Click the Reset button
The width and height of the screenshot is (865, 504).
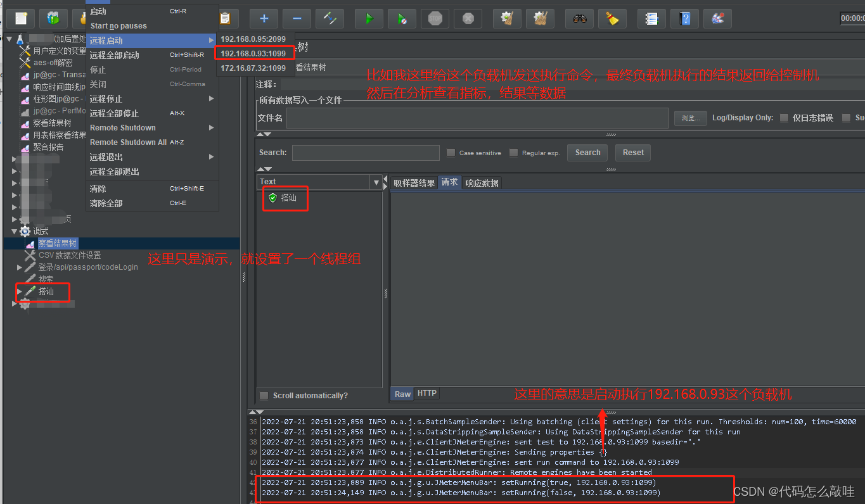click(x=632, y=152)
